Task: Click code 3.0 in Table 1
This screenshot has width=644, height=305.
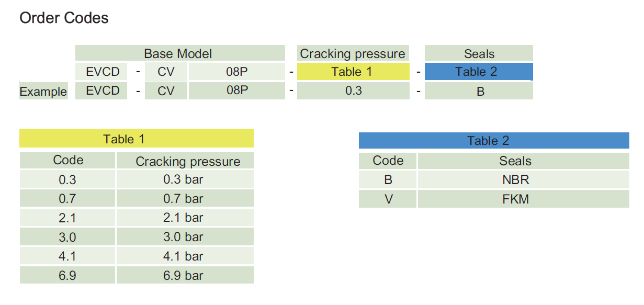Action: pyautogui.click(x=67, y=237)
